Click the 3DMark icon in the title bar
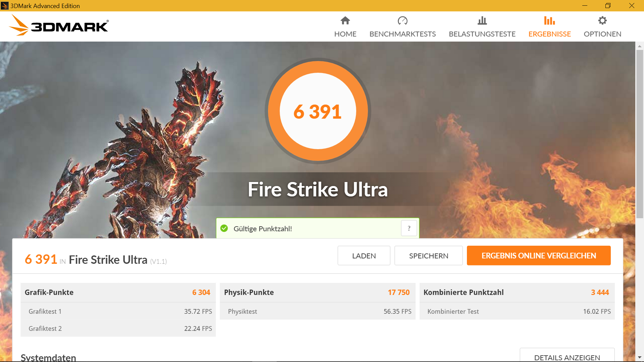The image size is (644, 362). 5,5
